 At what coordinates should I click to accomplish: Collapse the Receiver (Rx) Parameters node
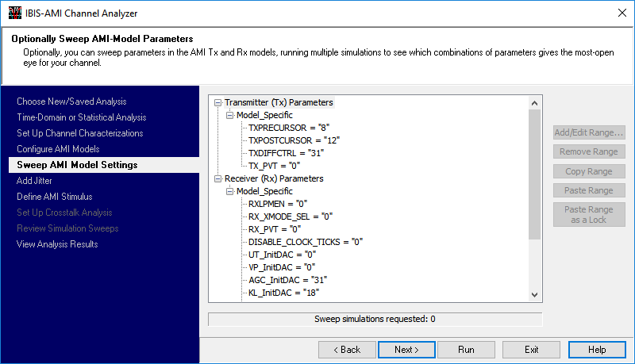(x=218, y=178)
